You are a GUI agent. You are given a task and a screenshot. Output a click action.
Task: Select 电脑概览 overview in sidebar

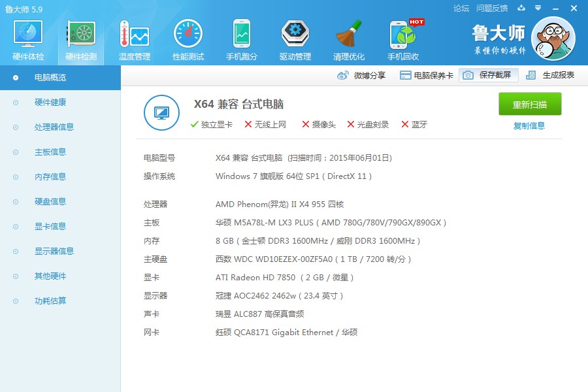(x=60, y=78)
